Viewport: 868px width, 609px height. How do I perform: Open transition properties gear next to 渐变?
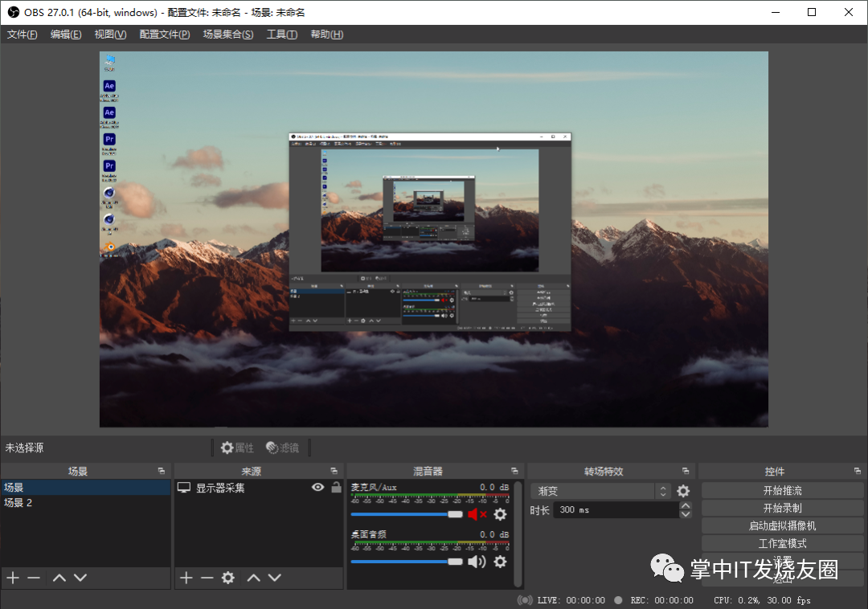pyautogui.click(x=684, y=491)
